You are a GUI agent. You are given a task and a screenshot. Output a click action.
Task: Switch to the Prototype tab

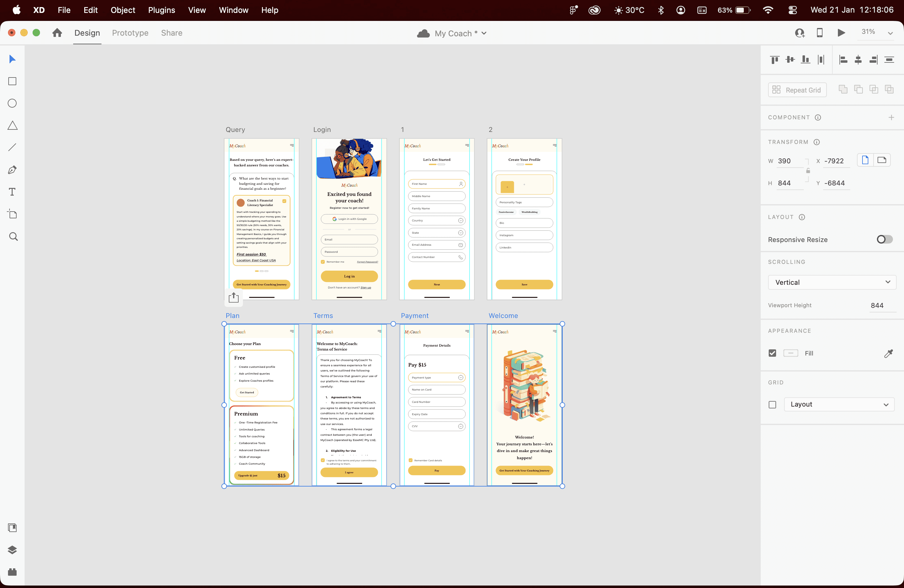pos(130,33)
